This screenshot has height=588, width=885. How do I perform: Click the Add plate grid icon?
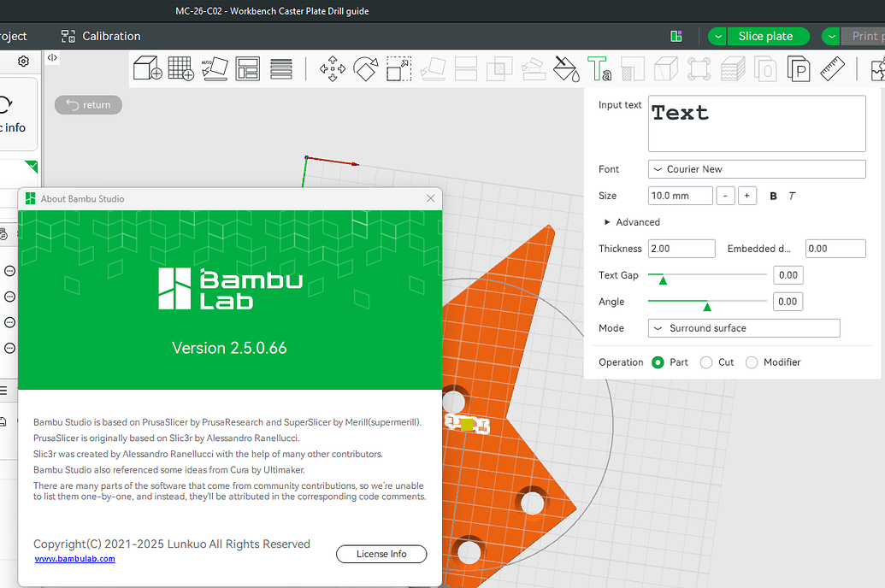tap(181, 68)
